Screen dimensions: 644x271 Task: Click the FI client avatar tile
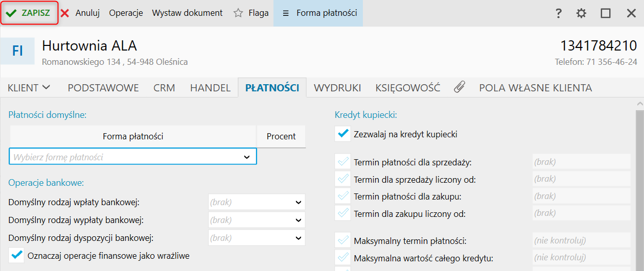[17, 51]
